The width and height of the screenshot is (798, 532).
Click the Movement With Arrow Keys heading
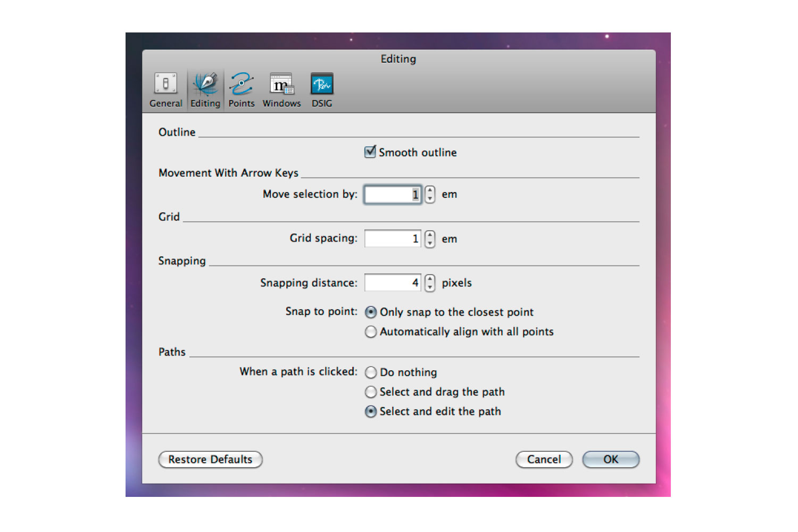[x=228, y=173]
